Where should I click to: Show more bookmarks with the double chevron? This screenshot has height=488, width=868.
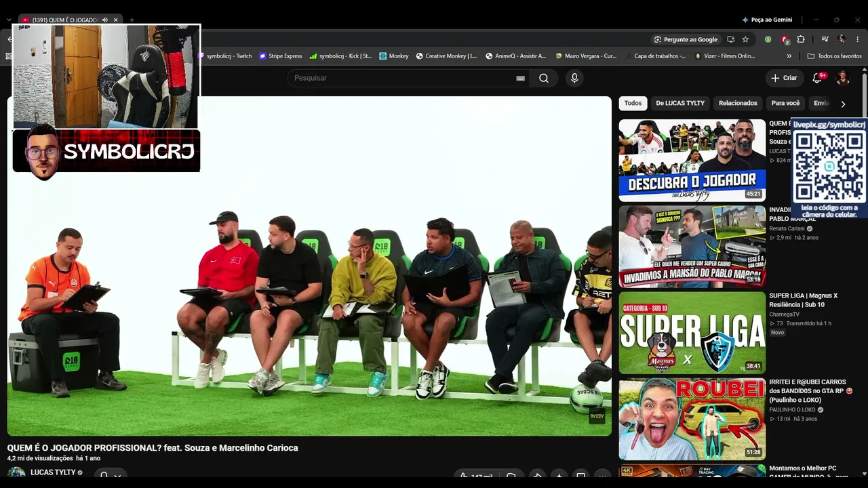click(789, 56)
